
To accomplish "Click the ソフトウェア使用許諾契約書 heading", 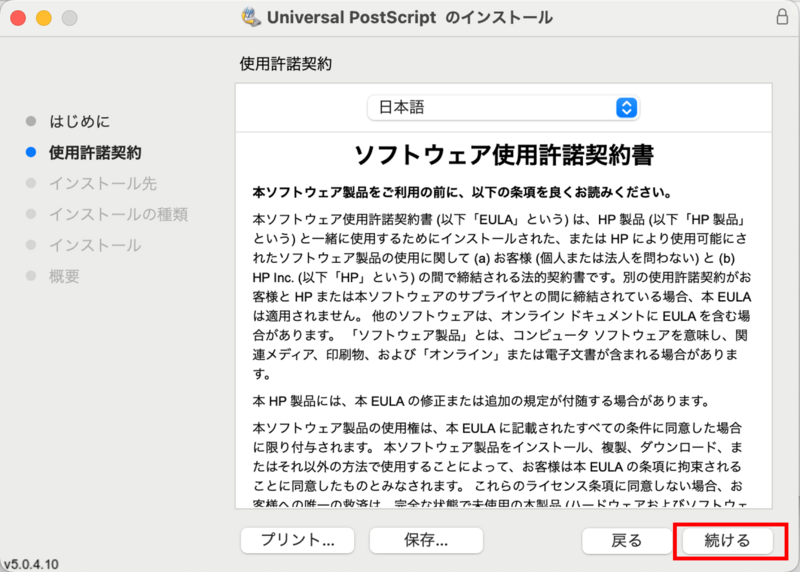I will coord(504,155).
